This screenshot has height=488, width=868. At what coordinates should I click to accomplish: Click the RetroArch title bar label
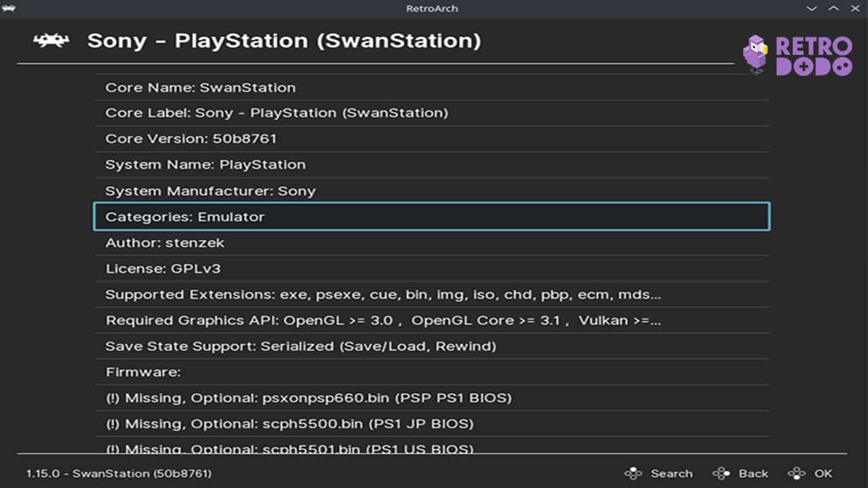[x=432, y=8]
